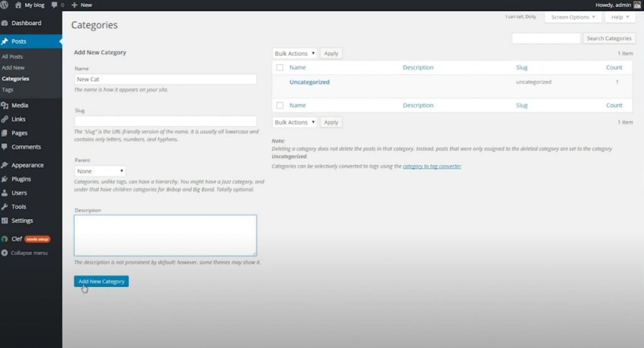The image size is (644, 348).
Task: Expand the top Bulk Actions dropdown
Action: pyautogui.click(x=295, y=53)
